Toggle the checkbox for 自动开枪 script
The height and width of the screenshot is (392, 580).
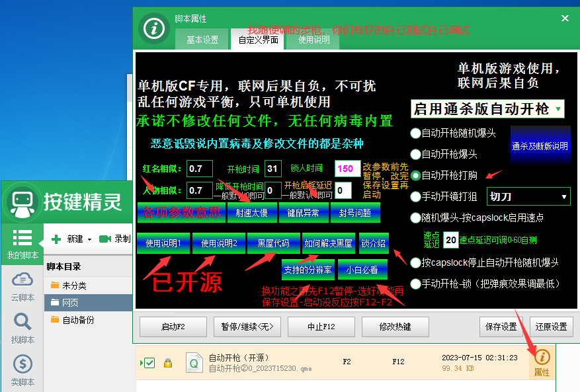click(149, 363)
